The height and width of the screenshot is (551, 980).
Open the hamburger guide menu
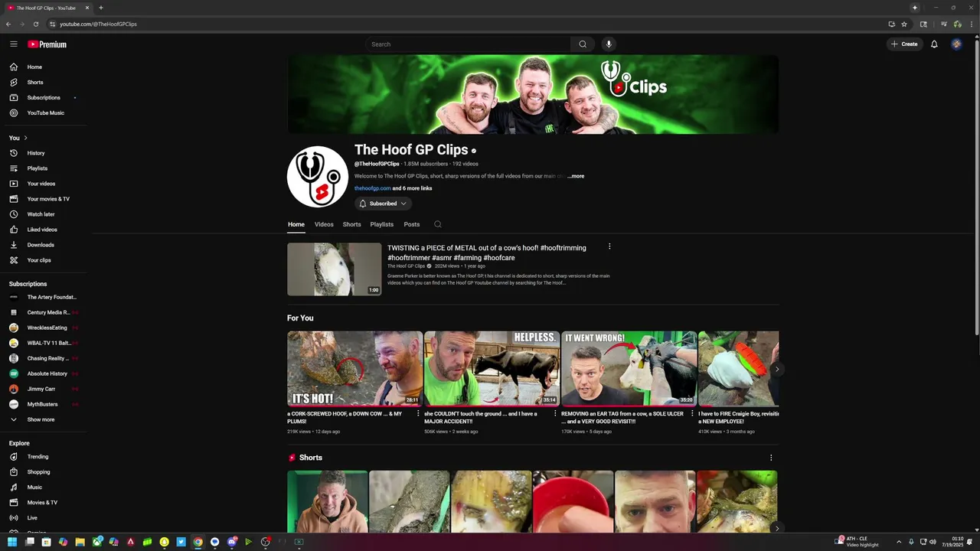(x=14, y=44)
